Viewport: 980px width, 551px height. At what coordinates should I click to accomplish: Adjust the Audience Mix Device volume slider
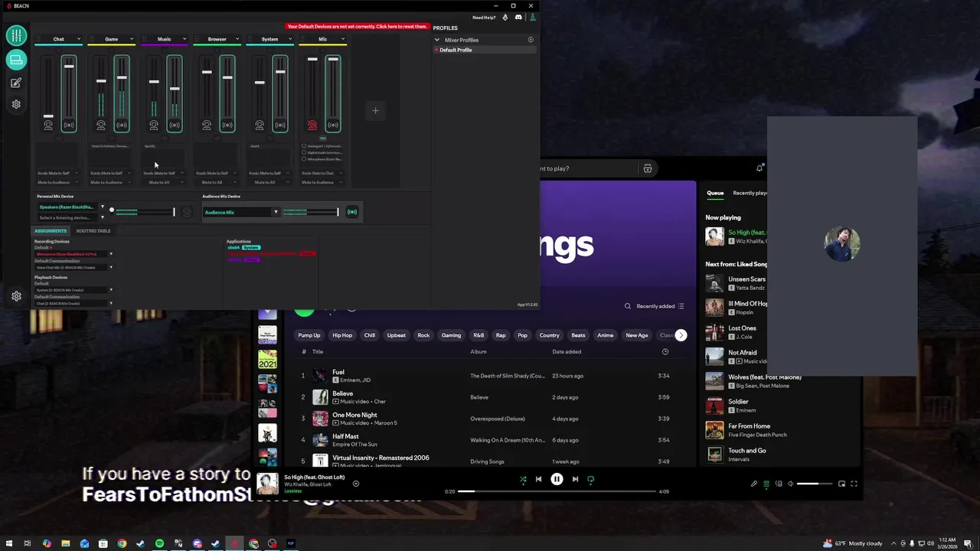(311, 212)
